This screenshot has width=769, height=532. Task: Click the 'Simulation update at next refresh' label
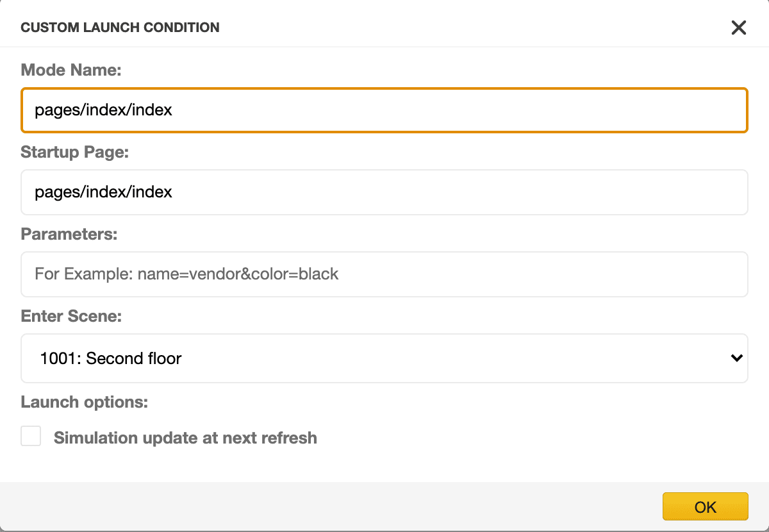185,438
